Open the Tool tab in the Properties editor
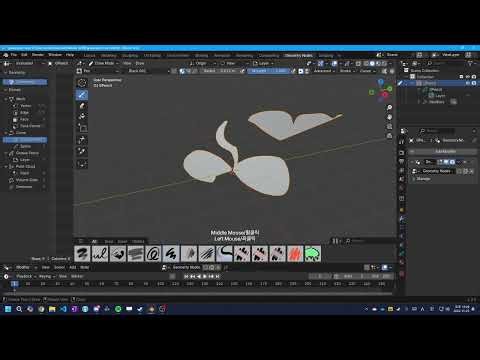This screenshot has width=480, height=360. click(402, 142)
